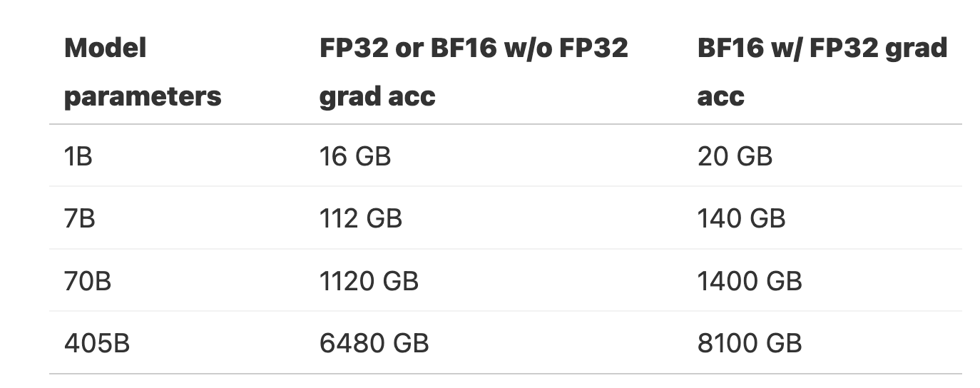Image resolution: width=980 pixels, height=388 pixels.
Task: Click the 6480 GB memory value
Action: pyautogui.click(x=374, y=343)
